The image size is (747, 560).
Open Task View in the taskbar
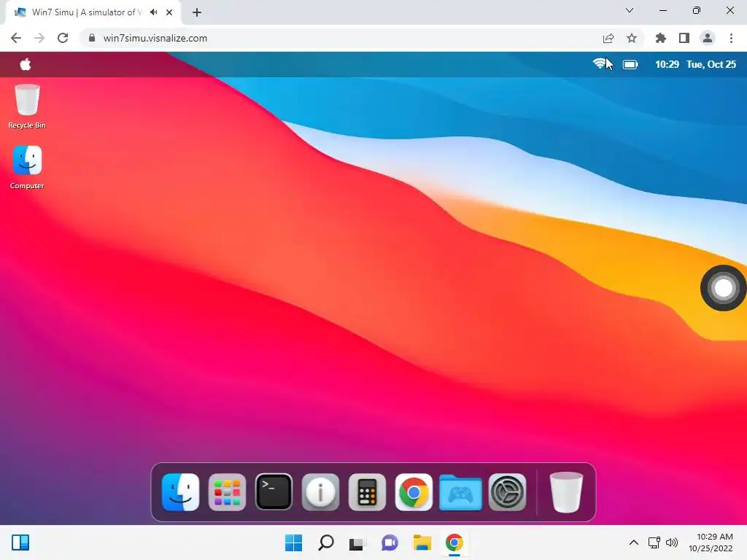356,542
